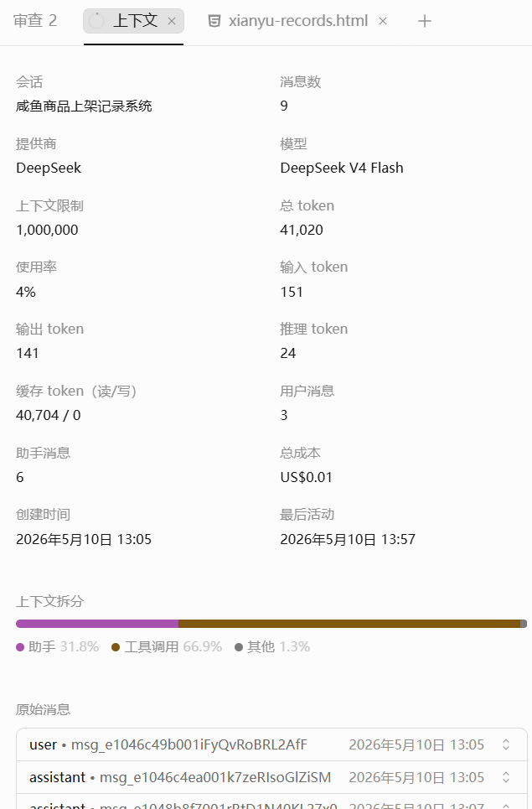Click the purple 助手 legend dot
The image size is (532, 809).
[x=20, y=647]
